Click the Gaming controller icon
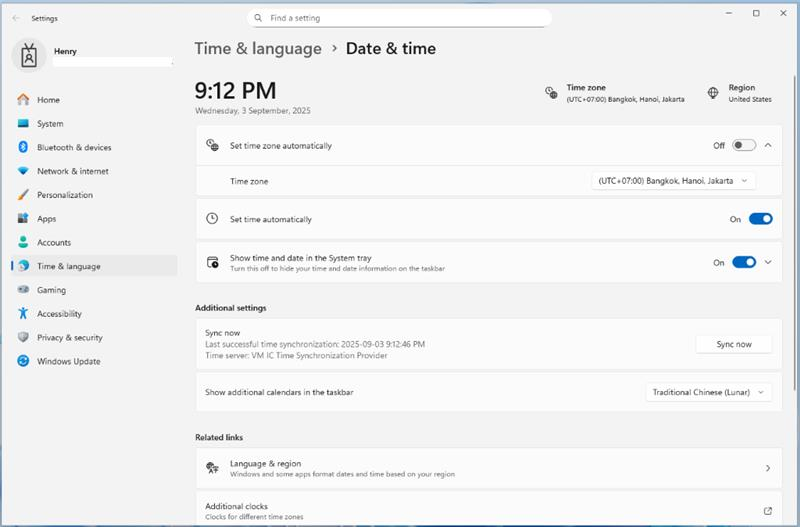 [x=23, y=289]
